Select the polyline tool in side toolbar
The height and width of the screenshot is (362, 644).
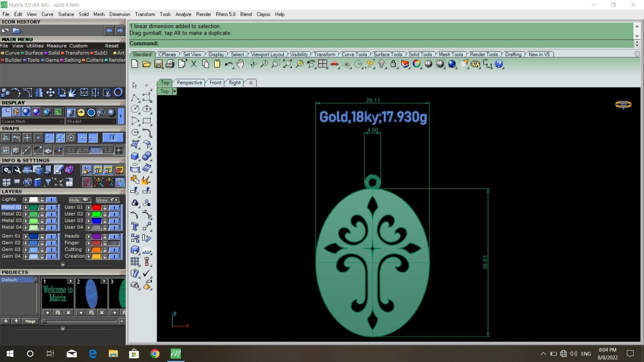click(135, 97)
